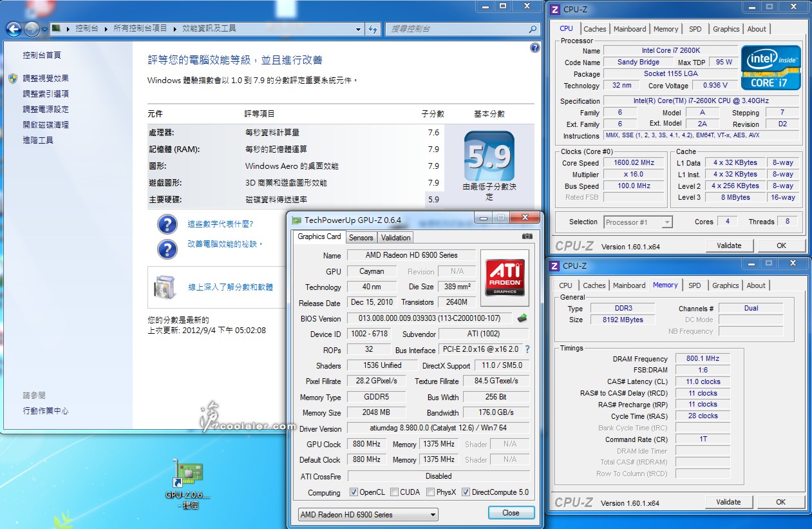Select GPU-Z Graphics Card tab
Screen dimensions: 812x529
tap(319, 236)
